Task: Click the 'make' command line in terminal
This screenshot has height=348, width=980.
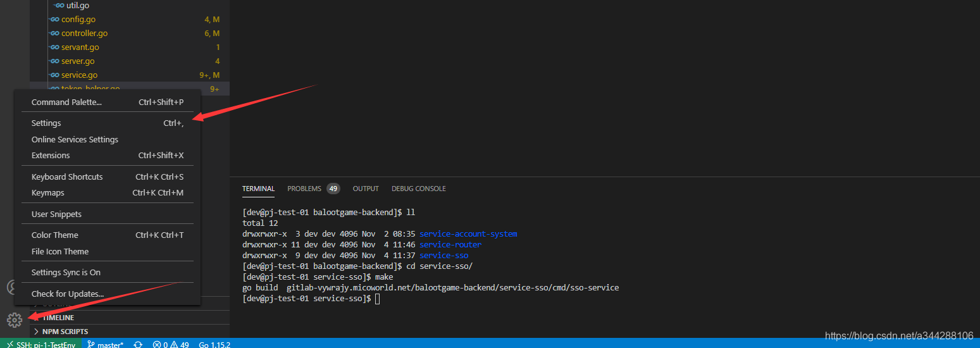Action: pyautogui.click(x=318, y=277)
